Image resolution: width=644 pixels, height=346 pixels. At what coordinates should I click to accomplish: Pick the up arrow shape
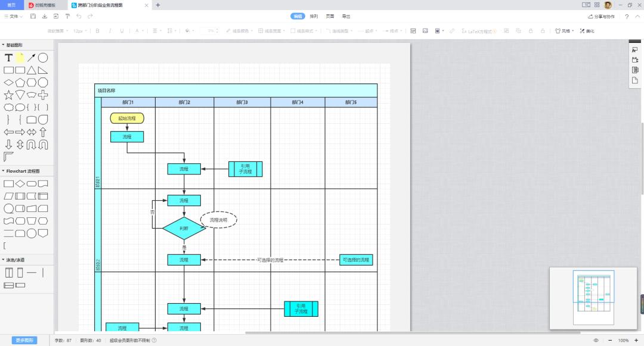(x=43, y=132)
